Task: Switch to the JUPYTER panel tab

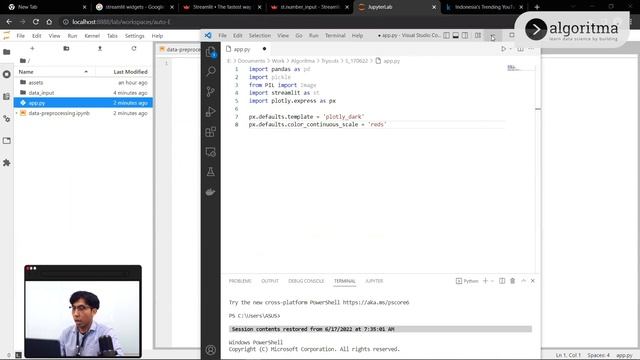Action: [374, 281]
